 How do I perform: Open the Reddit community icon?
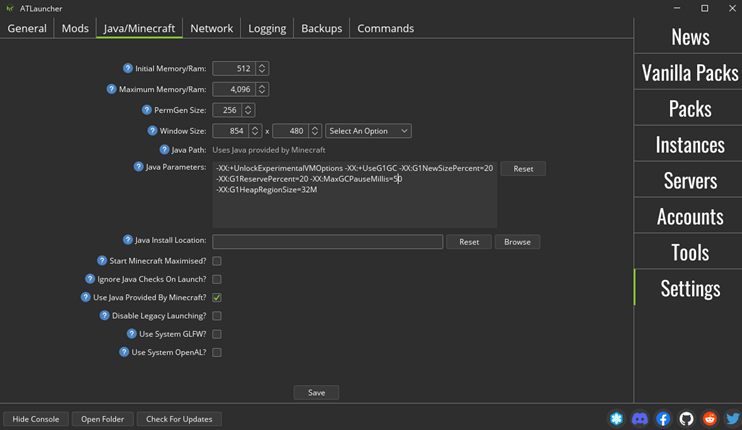(x=710, y=419)
